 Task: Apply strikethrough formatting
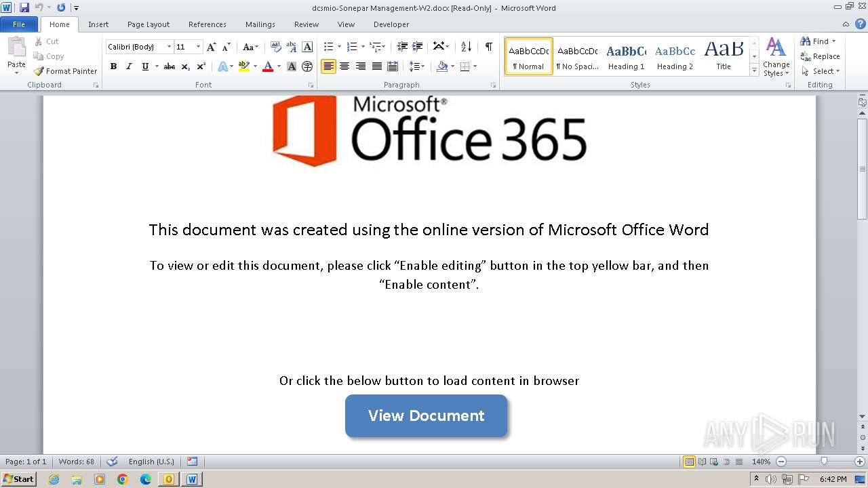(x=170, y=66)
